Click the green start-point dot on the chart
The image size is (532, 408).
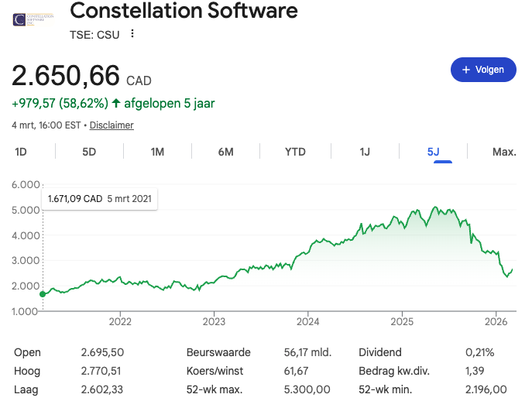(43, 294)
